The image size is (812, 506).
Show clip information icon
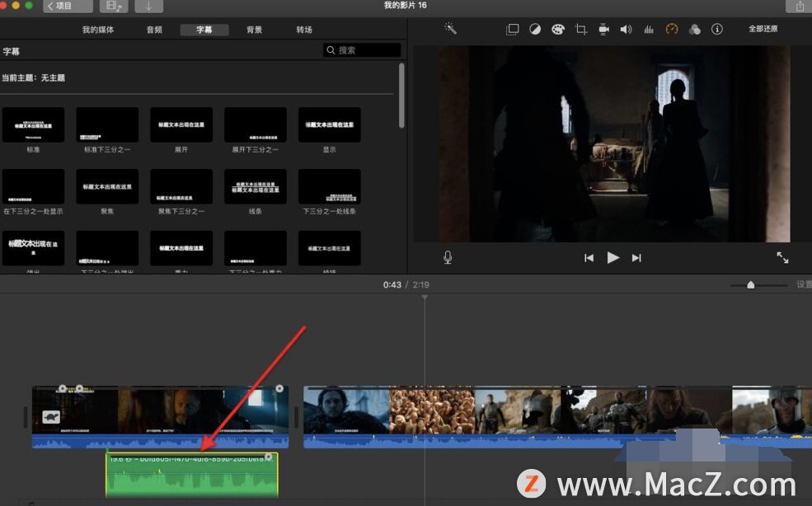[717, 30]
